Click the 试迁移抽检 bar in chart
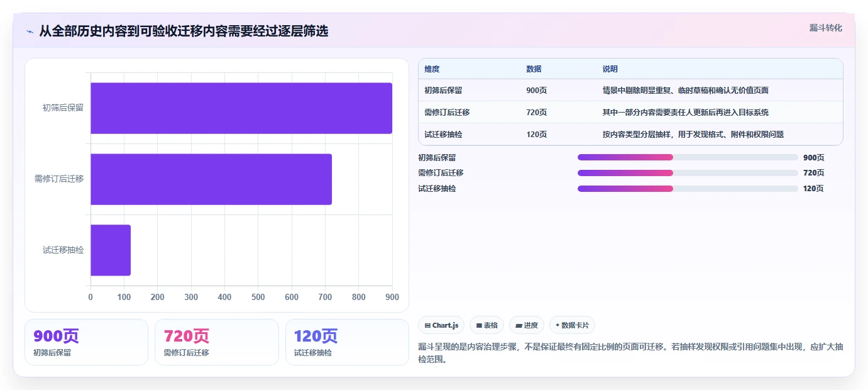 coord(111,250)
